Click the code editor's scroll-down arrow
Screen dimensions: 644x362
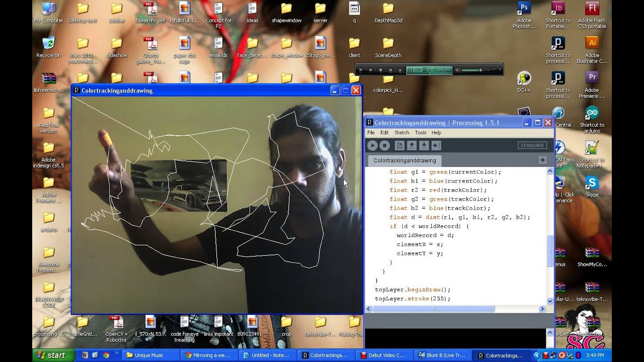pos(549,301)
